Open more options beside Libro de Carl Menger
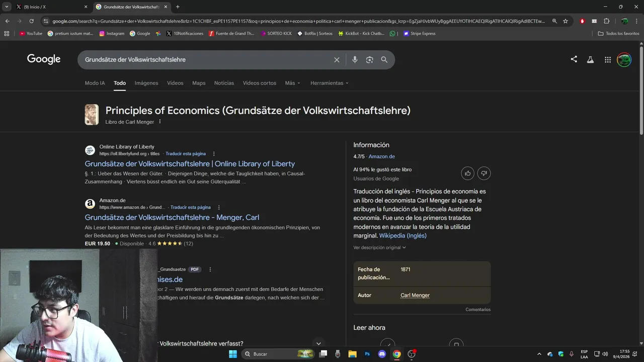The width and height of the screenshot is (644, 362). (x=160, y=122)
